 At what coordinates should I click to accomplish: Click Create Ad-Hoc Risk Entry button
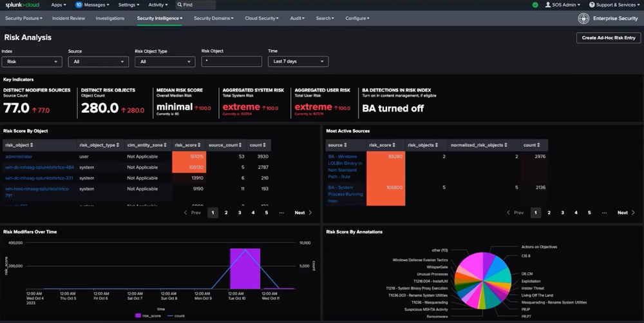click(608, 38)
